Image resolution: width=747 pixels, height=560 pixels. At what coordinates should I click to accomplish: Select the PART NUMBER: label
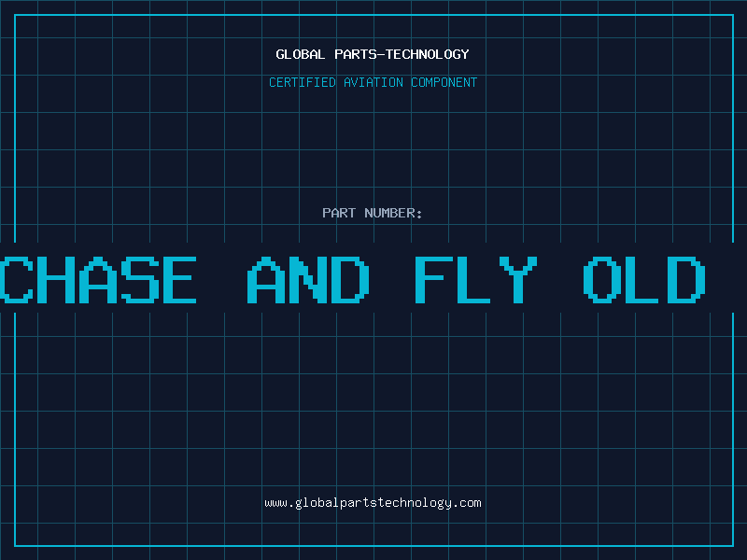pos(372,213)
